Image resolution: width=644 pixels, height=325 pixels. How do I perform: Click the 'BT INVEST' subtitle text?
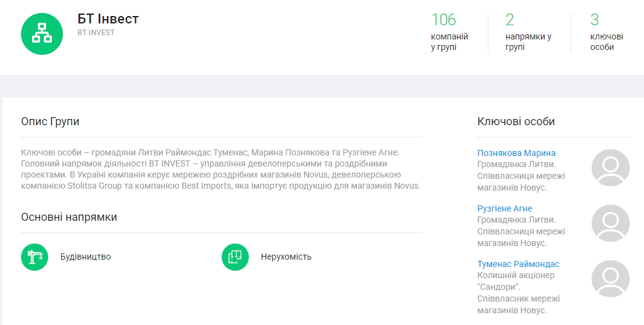96,33
